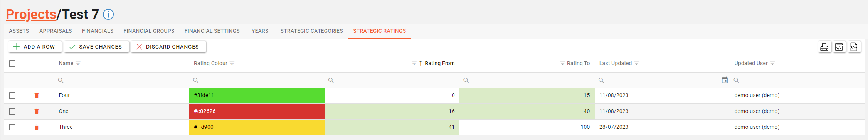Tick the select-all checkbox in header
Image resolution: width=868 pixels, height=140 pixels.
tap(12, 64)
